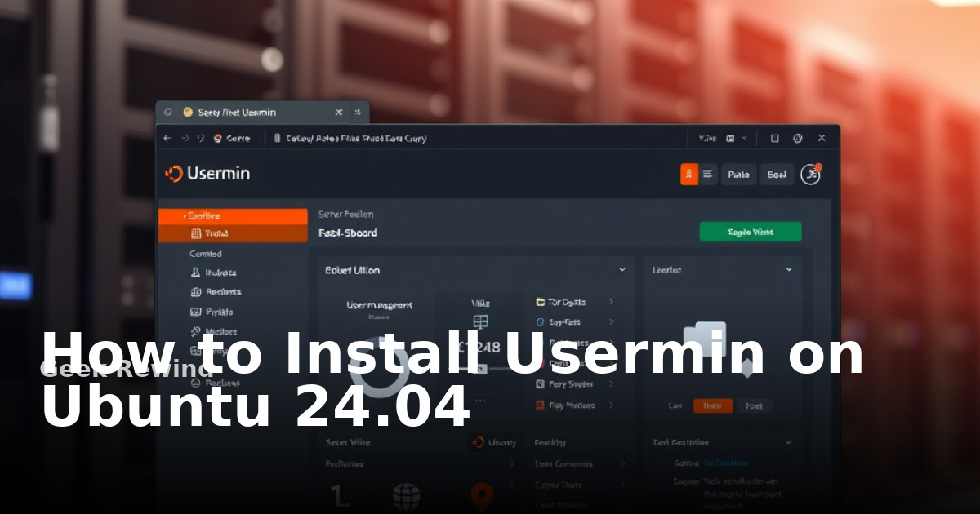Select the "Cel" segmented option
This screenshot has width=980, height=514.
pyautogui.click(x=675, y=405)
